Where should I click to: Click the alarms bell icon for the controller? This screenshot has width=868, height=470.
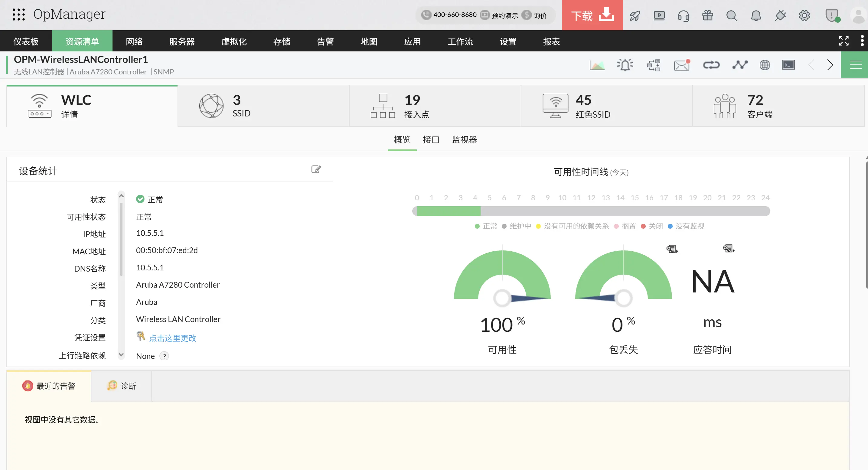(625, 65)
